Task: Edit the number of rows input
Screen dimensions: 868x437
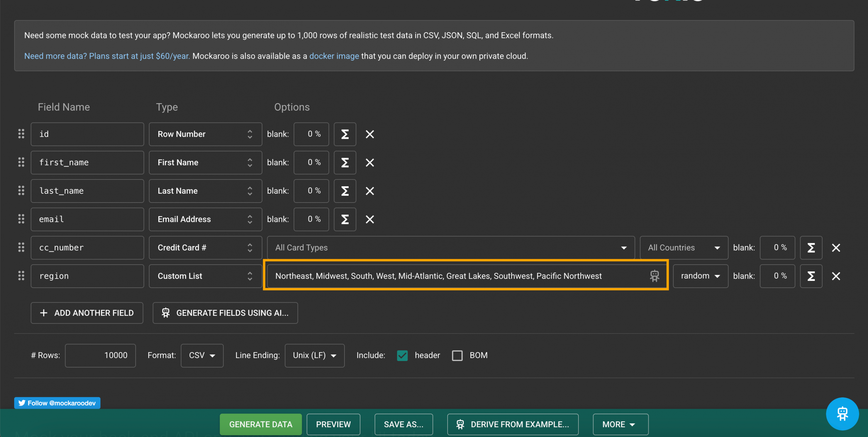Action: (100, 355)
